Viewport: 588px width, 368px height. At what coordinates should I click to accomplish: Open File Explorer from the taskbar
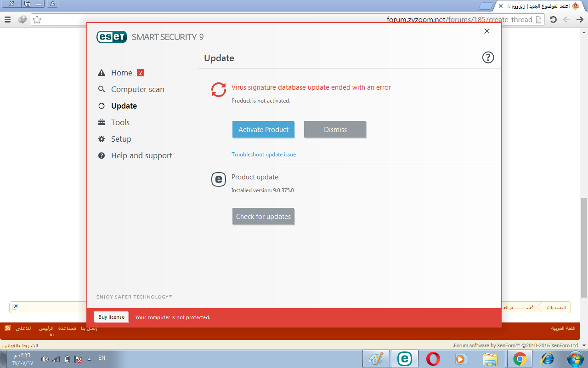pyautogui.click(x=490, y=359)
